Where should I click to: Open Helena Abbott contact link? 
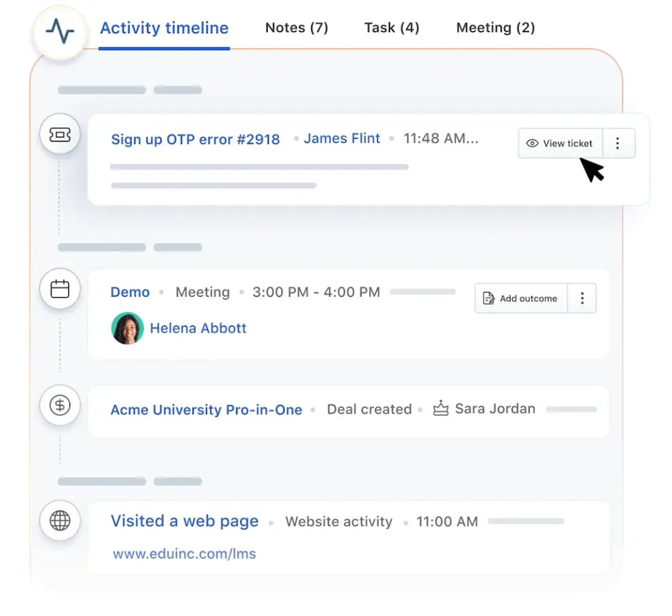point(198,328)
